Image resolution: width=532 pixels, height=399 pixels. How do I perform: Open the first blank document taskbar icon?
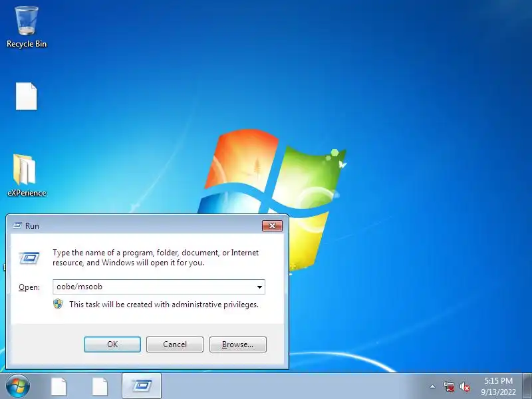59,386
